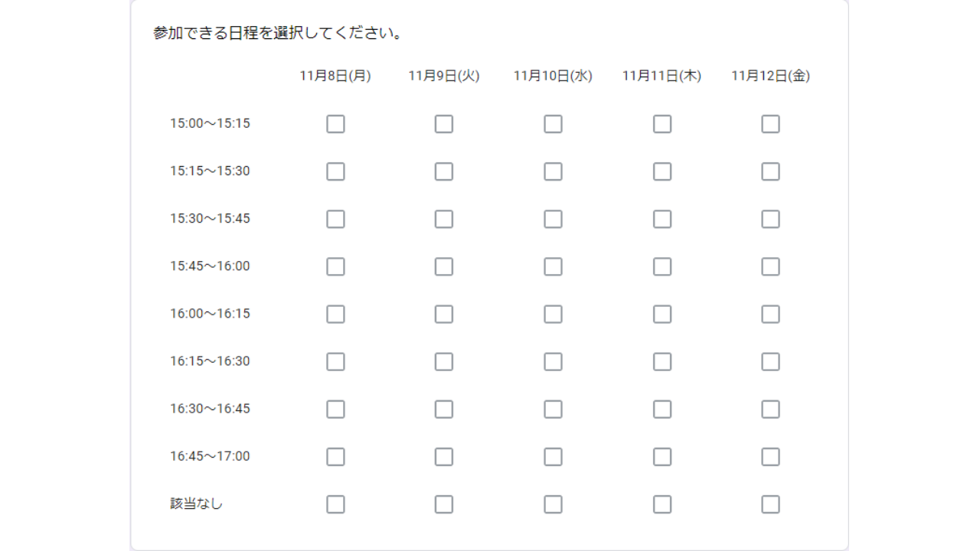Tick 16:00～16:15 on 11月10日(水)

tap(553, 314)
